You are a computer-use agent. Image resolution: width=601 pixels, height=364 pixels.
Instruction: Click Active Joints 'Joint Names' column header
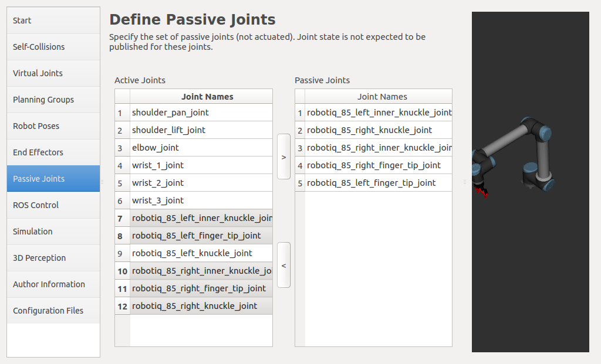point(201,97)
